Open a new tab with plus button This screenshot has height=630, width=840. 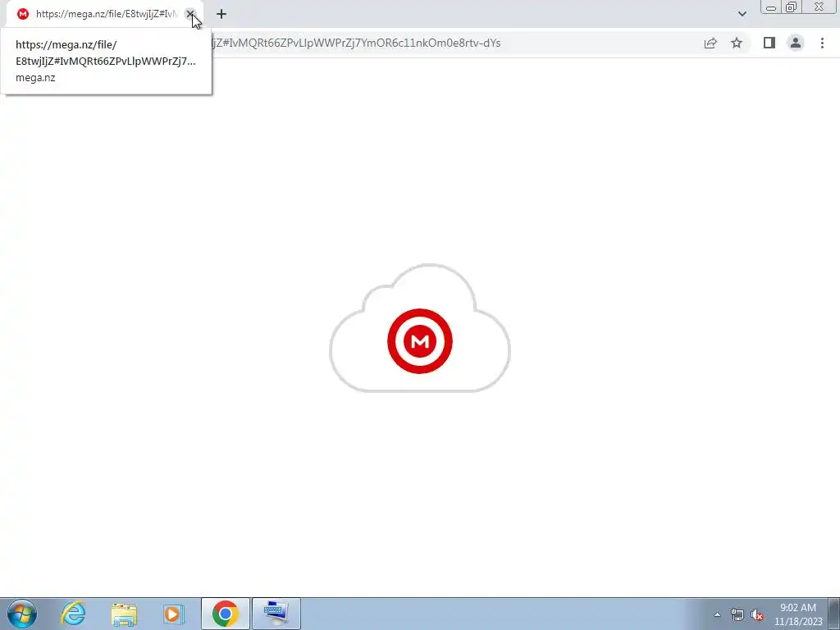tap(221, 14)
